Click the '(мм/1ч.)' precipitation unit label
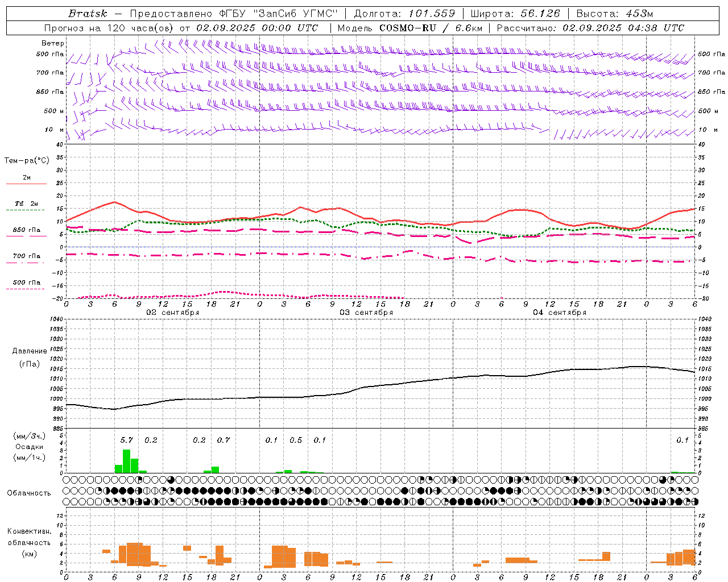The width and height of the screenshot is (728, 582). click(29, 457)
